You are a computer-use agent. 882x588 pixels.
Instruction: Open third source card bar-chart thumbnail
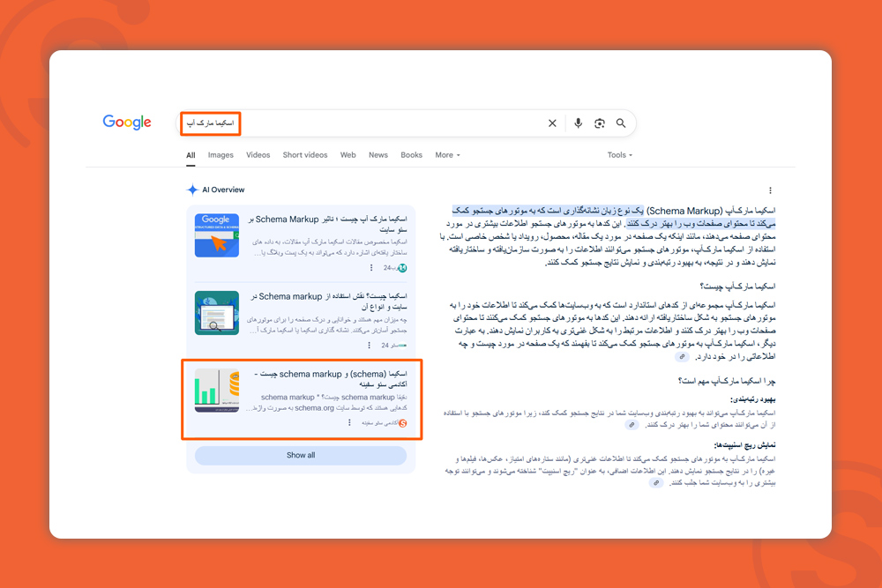pyautogui.click(x=217, y=391)
